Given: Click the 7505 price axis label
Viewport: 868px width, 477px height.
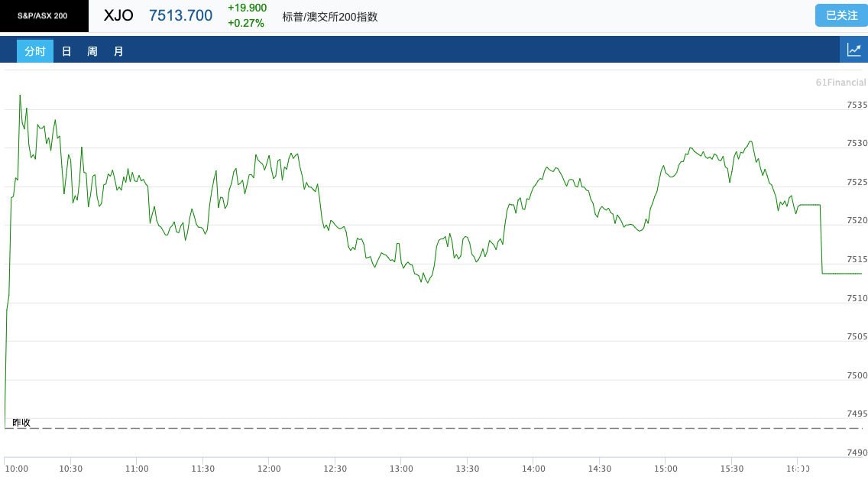Looking at the screenshot, I should (857, 336).
